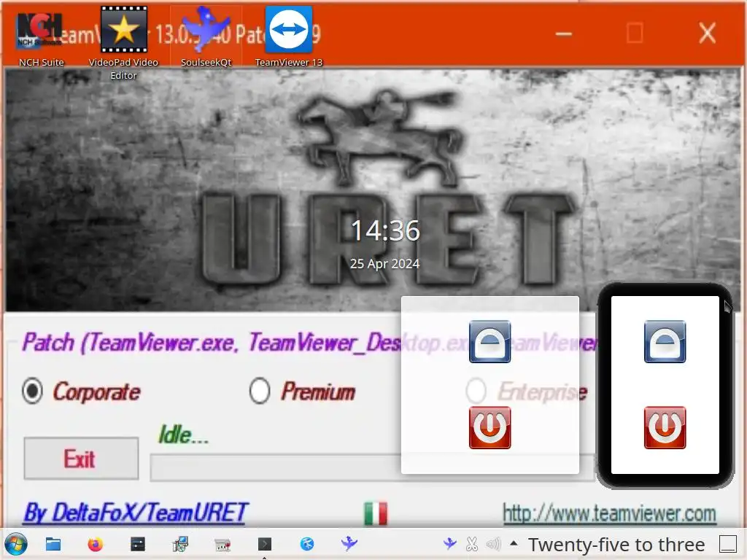Click the 'Twenty-five to three' fuzzy clock

pos(616,544)
